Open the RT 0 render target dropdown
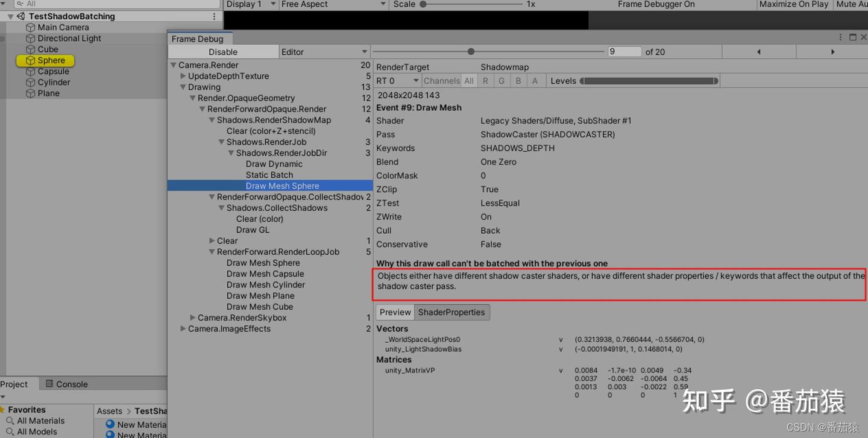 [x=397, y=81]
